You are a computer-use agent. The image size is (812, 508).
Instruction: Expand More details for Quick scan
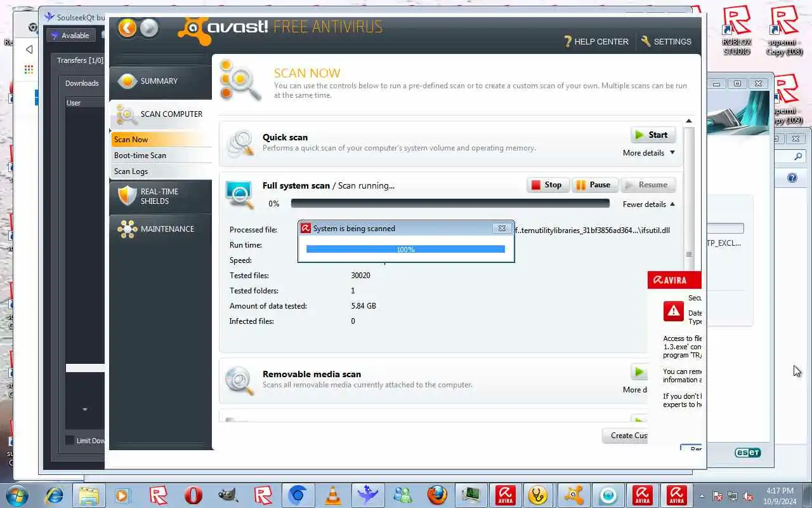(x=649, y=153)
